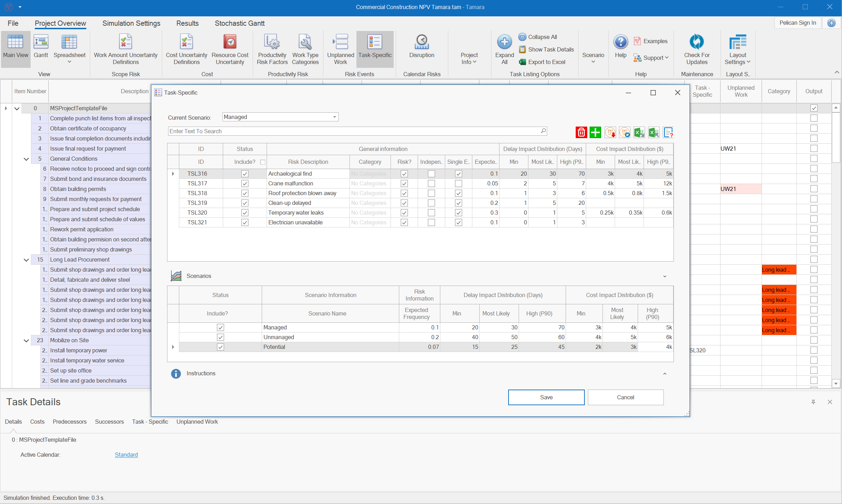Collapse the Instructions section
Viewport: 842px width, 504px height.
[x=664, y=373]
